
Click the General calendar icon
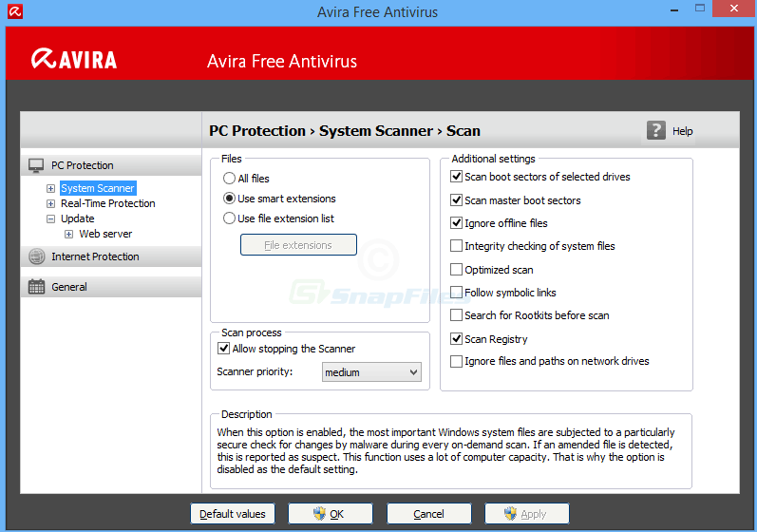pos(36,287)
